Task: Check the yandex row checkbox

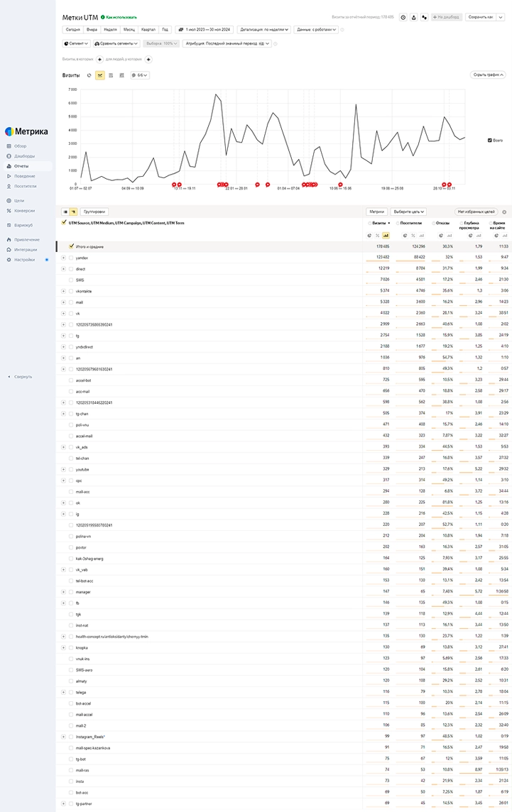Action: [72, 258]
